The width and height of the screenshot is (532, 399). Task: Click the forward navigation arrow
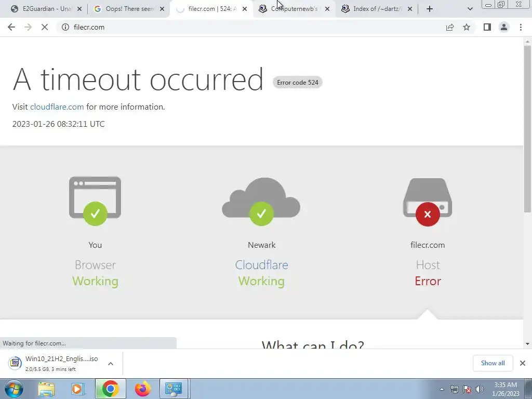(28, 27)
